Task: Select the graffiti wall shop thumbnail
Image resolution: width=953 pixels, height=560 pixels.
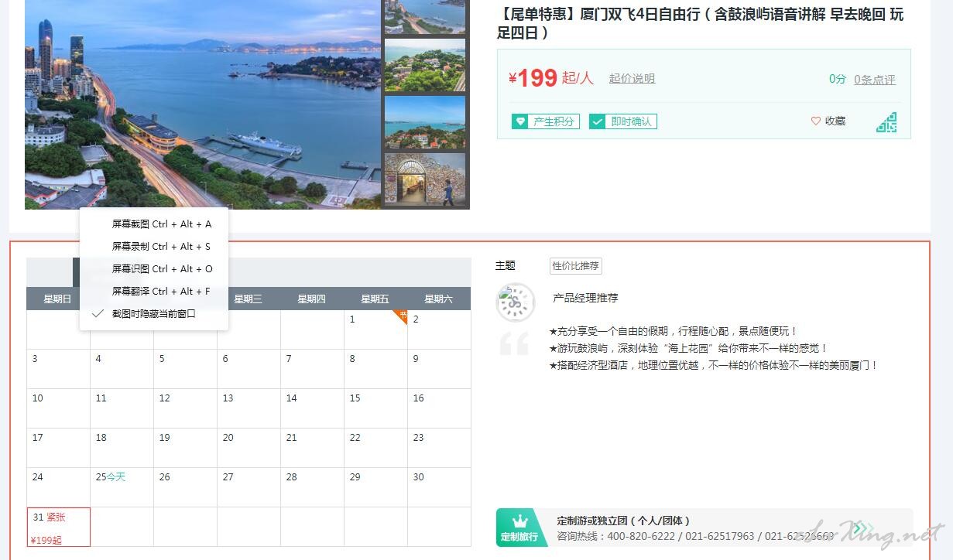Action: (x=425, y=179)
